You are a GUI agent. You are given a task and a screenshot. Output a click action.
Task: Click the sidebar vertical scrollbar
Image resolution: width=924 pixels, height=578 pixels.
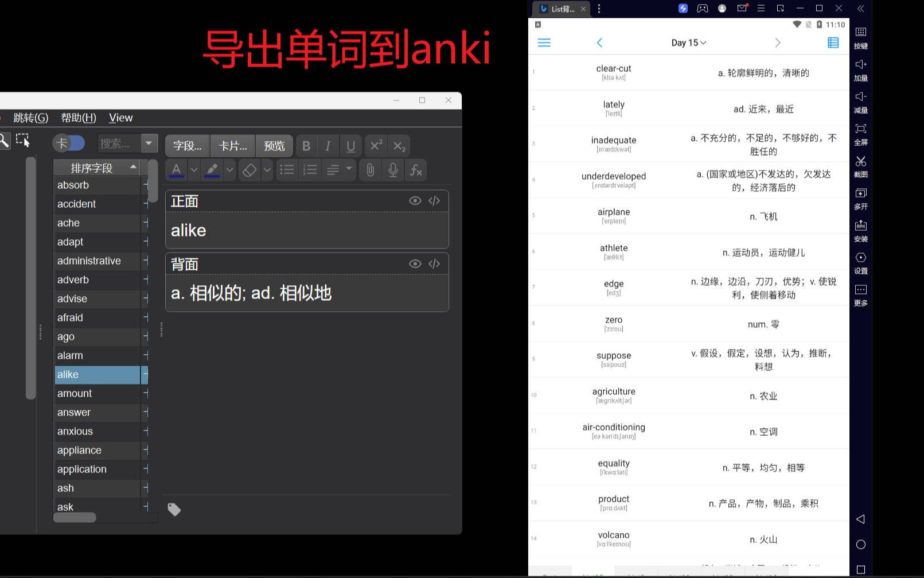click(x=31, y=278)
